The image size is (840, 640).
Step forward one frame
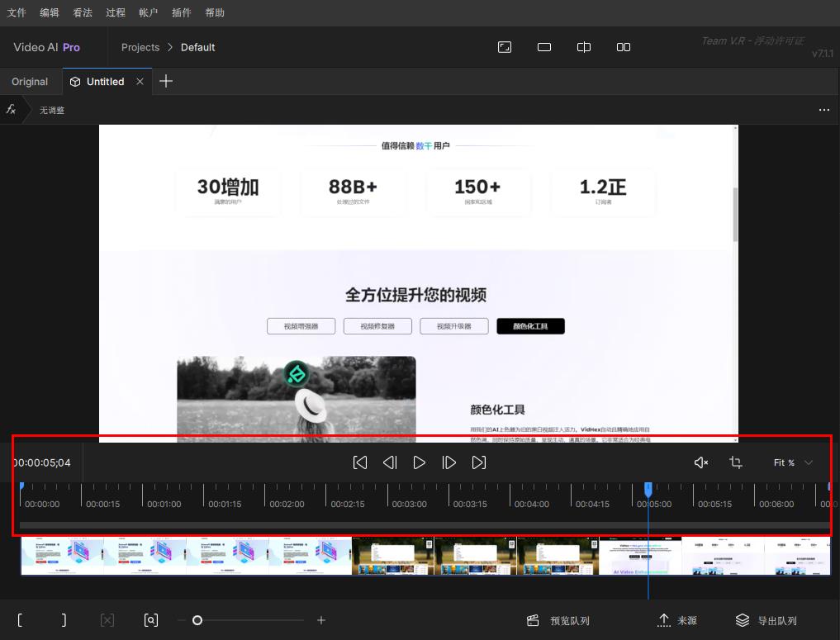[x=449, y=462]
